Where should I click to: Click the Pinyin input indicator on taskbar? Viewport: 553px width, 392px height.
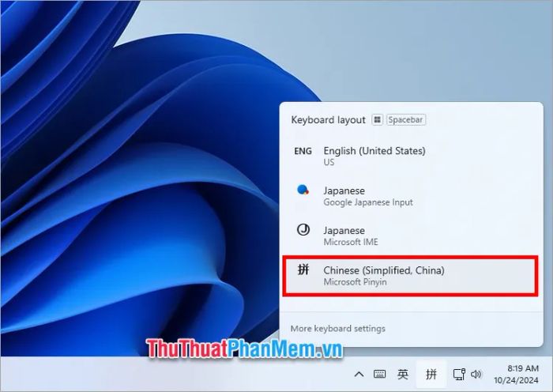[431, 374]
